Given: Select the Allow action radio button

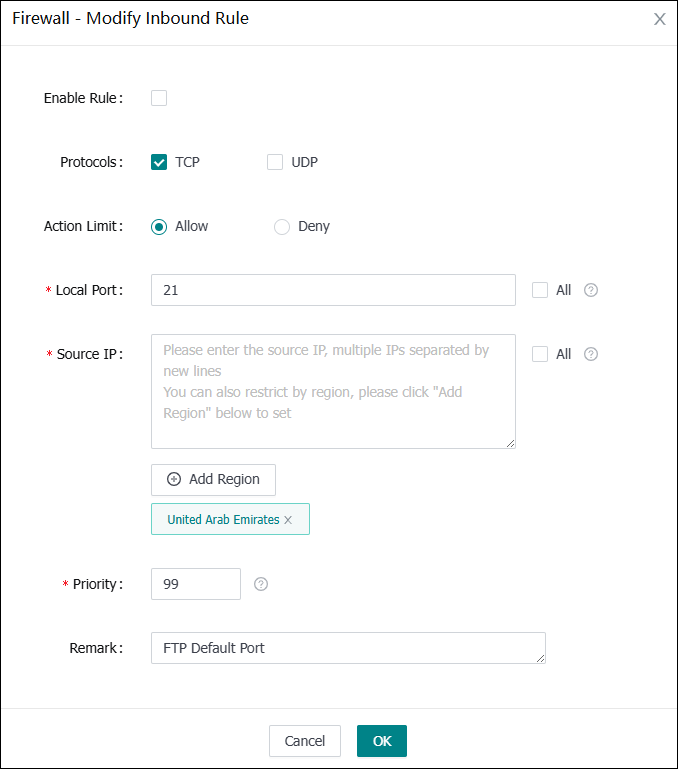Looking at the screenshot, I should point(159,226).
